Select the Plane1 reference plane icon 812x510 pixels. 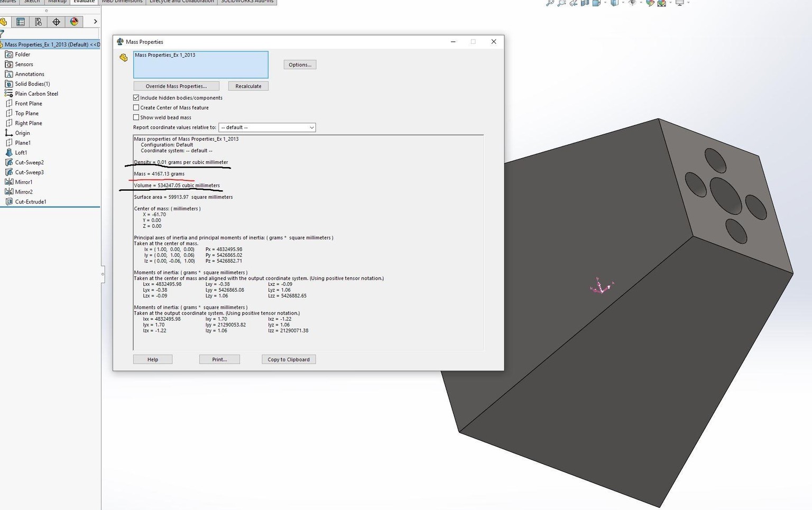[x=9, y=143]
